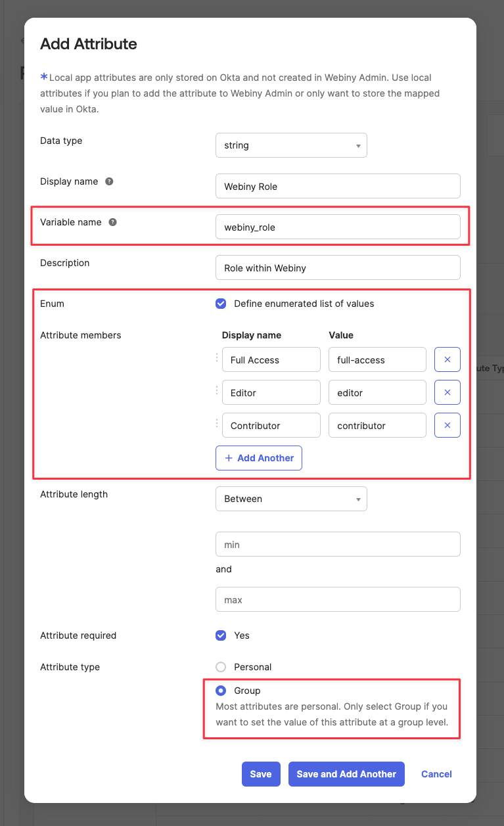Uncheck Define enumerated list of values

point(221,304)
